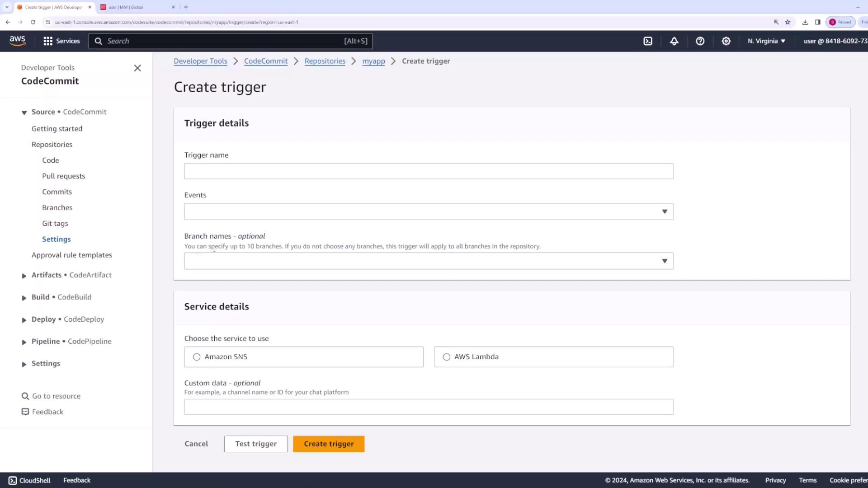
Task: Open CloudShell icon in top navigation bar
Action: [x=648, y=41]
